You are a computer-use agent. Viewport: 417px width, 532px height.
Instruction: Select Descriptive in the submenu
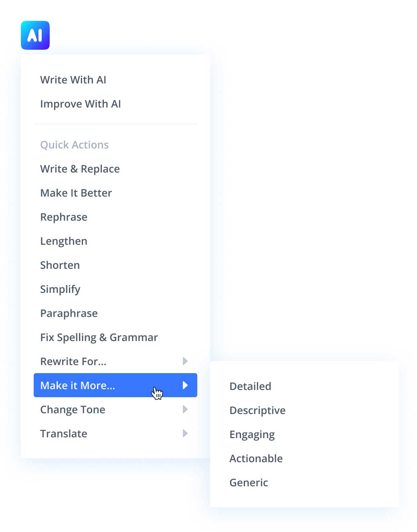[x=257, y=410]
